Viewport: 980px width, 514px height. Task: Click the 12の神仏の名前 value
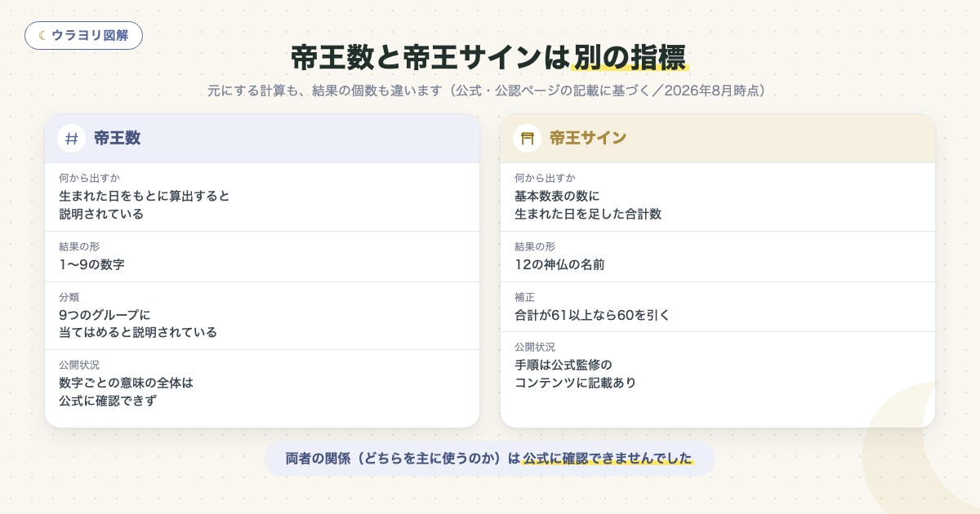[559, 264]
